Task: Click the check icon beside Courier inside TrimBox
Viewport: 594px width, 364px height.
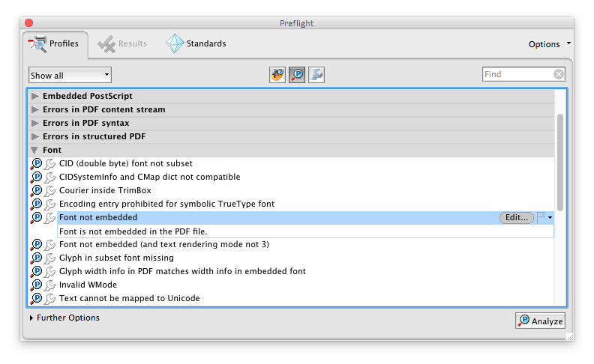Action: [37, 191]
